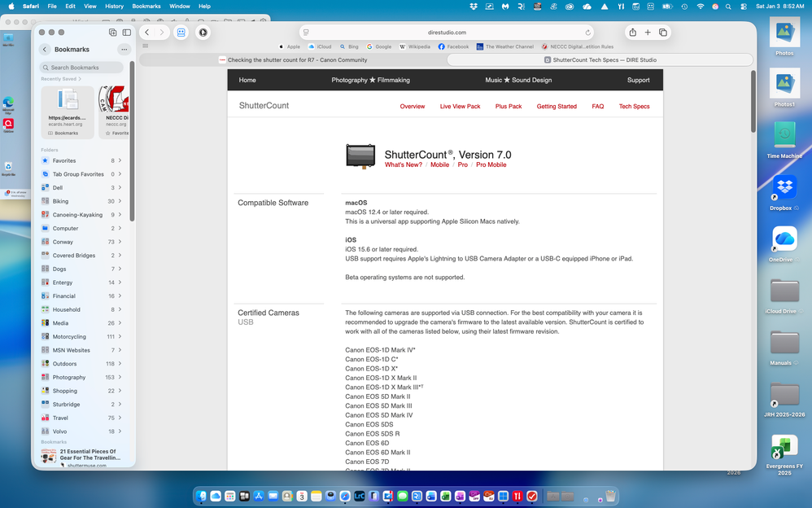This screenshot has width=812, height=508.
Task: Open the What's New? link on ShutterCount page
Action: [x=404, y=164]
